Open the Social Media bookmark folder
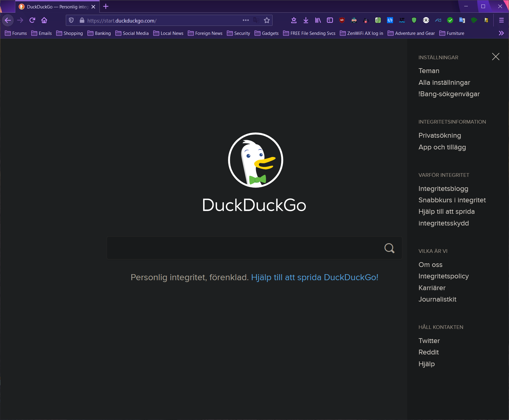This screenshot has height=420, width=509. coord(132,33)
